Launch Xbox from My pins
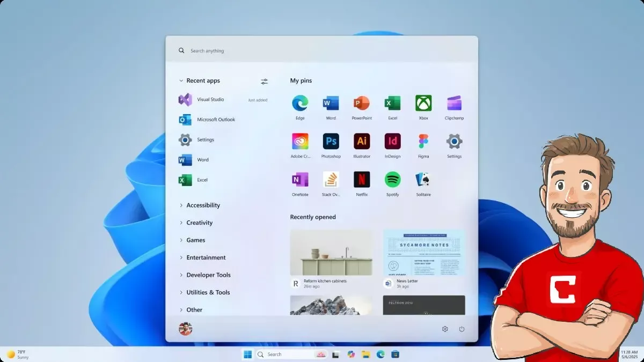This screenshot has width=644, height=362. 423,104
